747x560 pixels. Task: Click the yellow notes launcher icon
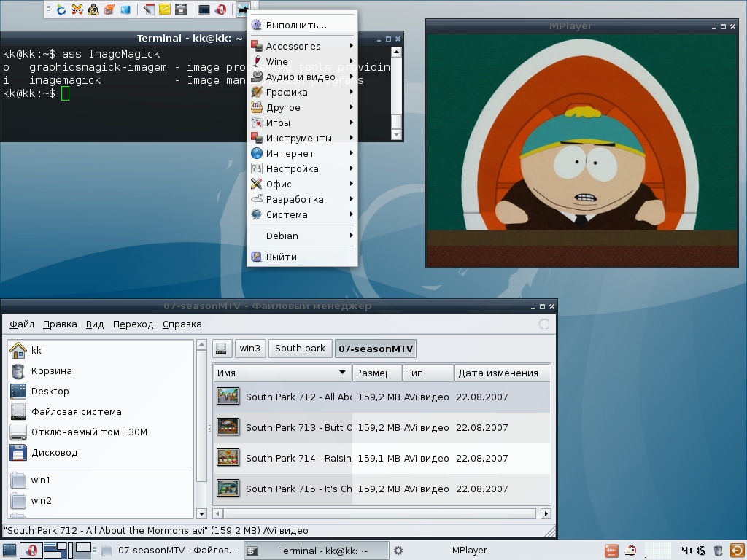click(x=165, y=9)
